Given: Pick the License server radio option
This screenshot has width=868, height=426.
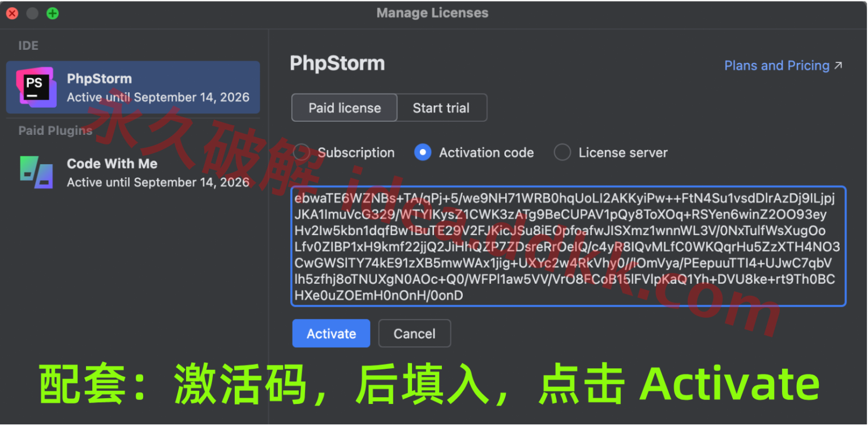Looking at the screenshot, I should point(562,152).
